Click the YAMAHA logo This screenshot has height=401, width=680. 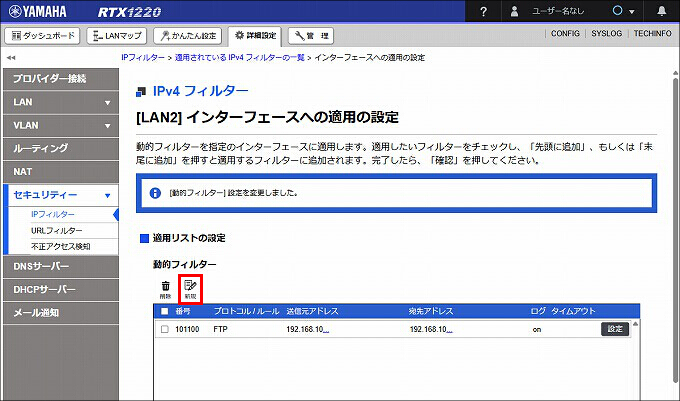[38, 11]
